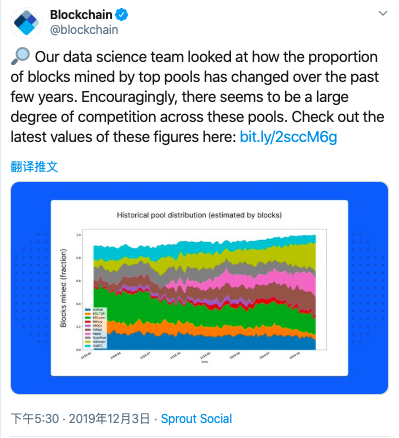Click the blue AntPool legend swatch
Screen dimensions: 399x438
(x=88, y=310)
